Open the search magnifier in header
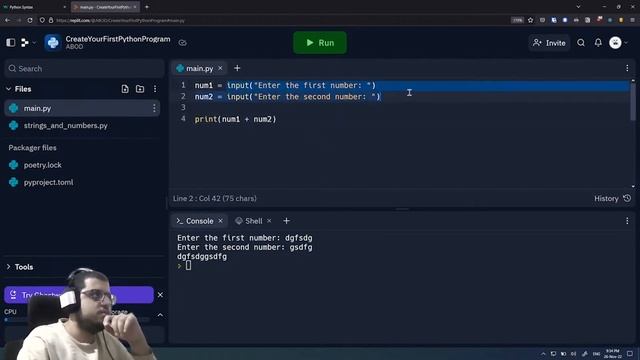The height and width of the screenshot is (360, 640). point(581,43)
